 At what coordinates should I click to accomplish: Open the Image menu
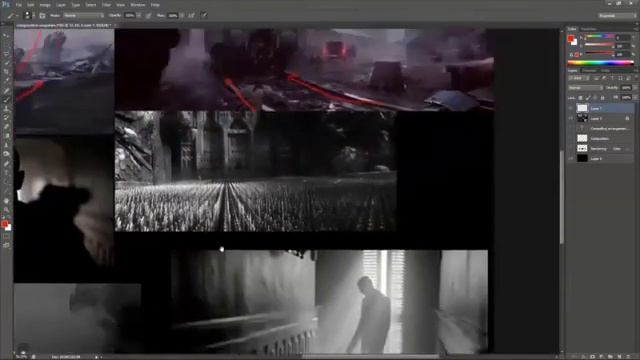tap(45, 5)
